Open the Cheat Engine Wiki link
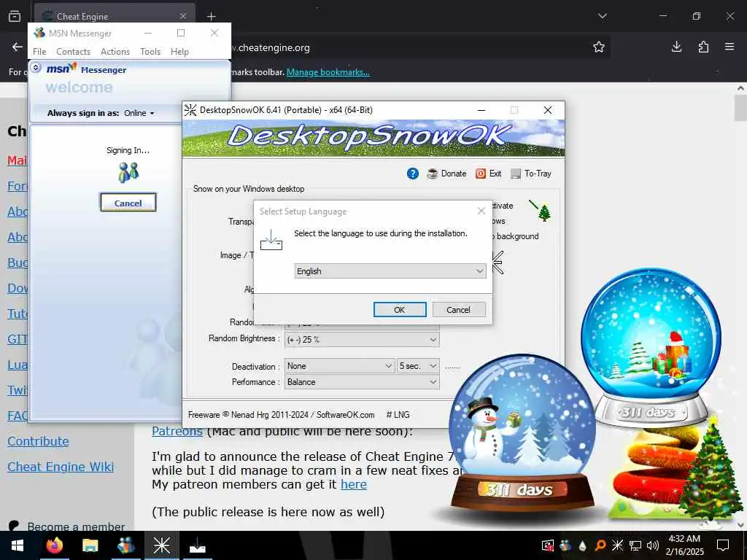The height and width of the screenshot is (560, 747). click(61, 467)
